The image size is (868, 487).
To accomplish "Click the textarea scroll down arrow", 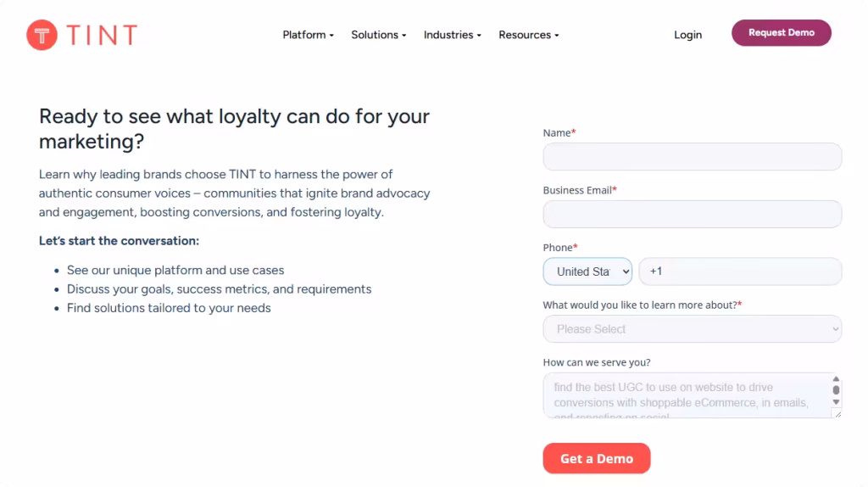I will [836, 402].
